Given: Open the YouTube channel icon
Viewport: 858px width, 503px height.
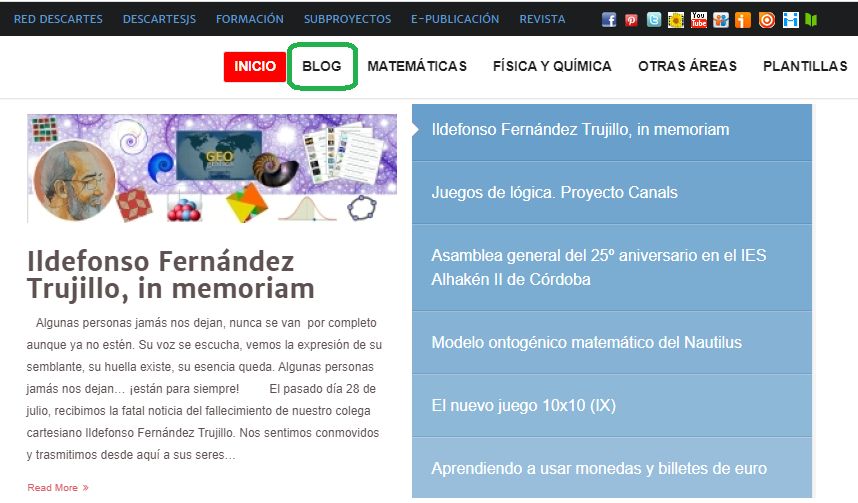Looking at the screenshot, I should click(699, 19).
